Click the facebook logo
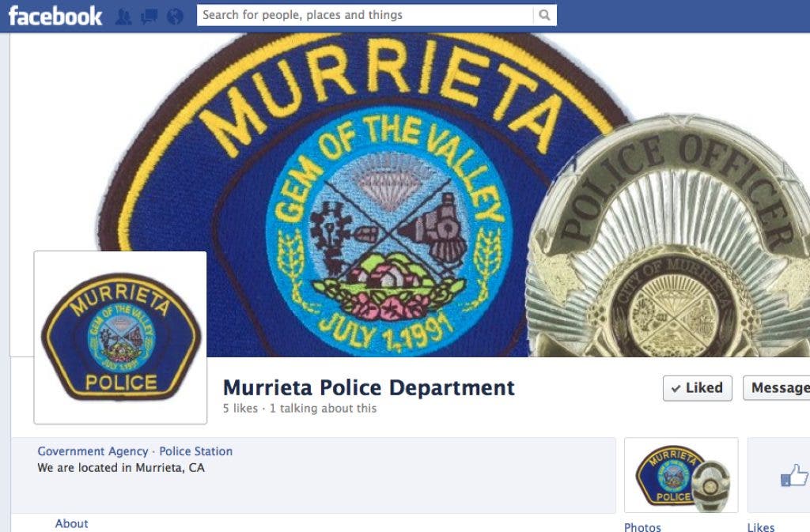This screenshot has height=532, width=810. pos(55,16)
